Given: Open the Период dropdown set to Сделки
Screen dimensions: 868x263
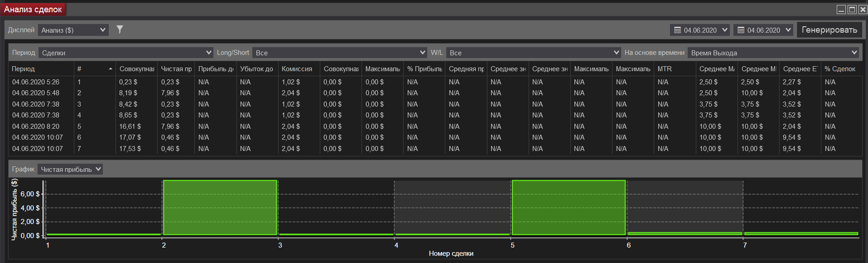Looking at the screenshot, I should [x=125, y=53].
